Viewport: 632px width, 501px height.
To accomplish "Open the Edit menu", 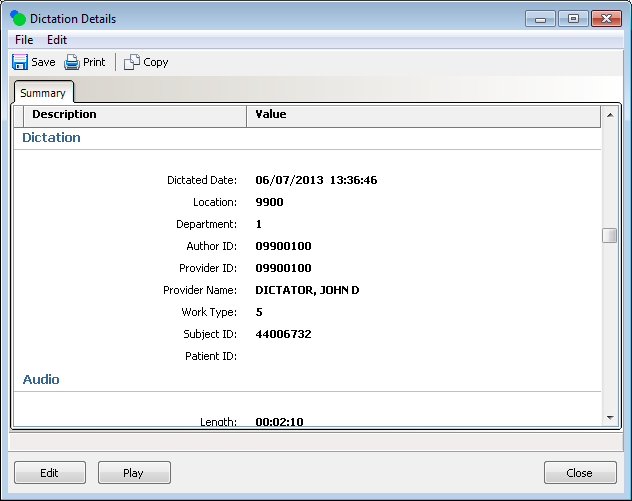I will point(57,40).
